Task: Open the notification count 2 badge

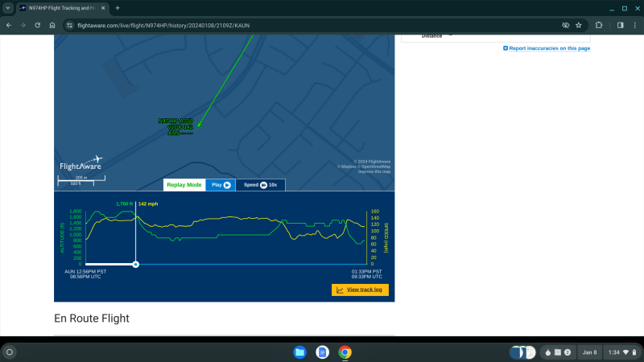Action: coord(568,352)
